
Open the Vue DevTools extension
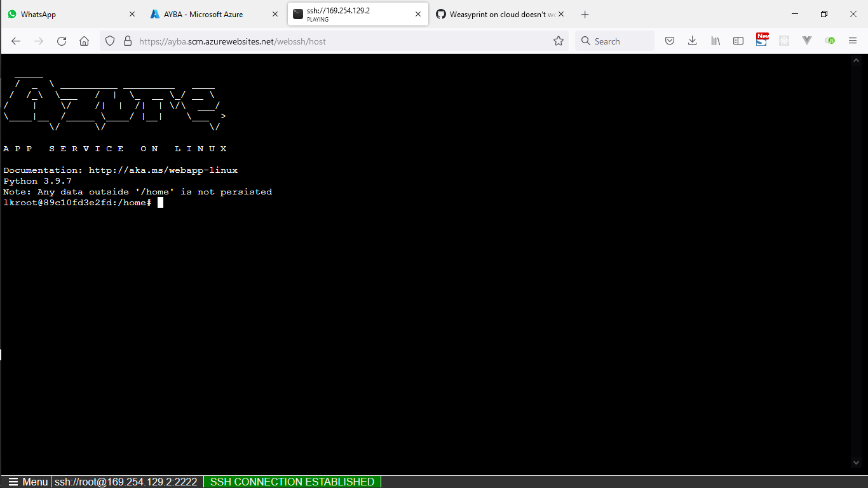click(806, 41)
